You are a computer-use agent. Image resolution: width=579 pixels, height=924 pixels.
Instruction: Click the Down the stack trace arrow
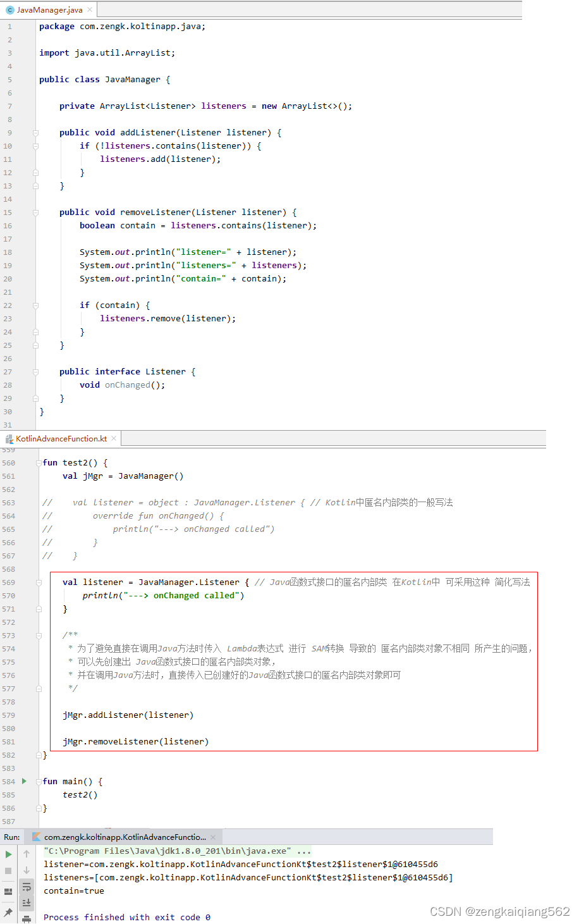click(x=27, y=871)
